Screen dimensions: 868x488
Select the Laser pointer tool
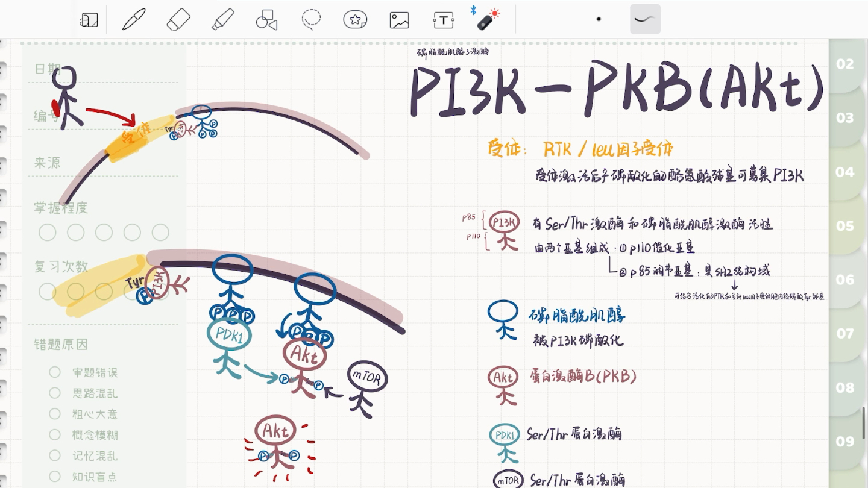[x=488, y=19]
